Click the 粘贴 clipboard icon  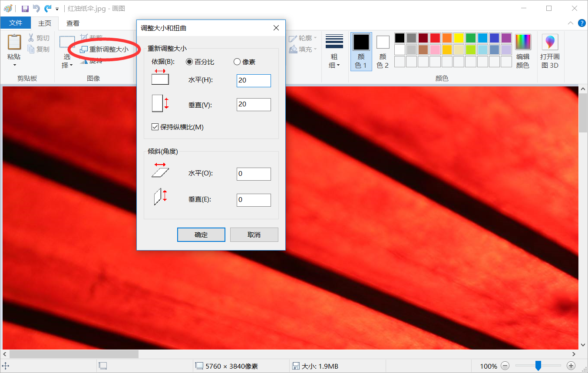[14, 42]
